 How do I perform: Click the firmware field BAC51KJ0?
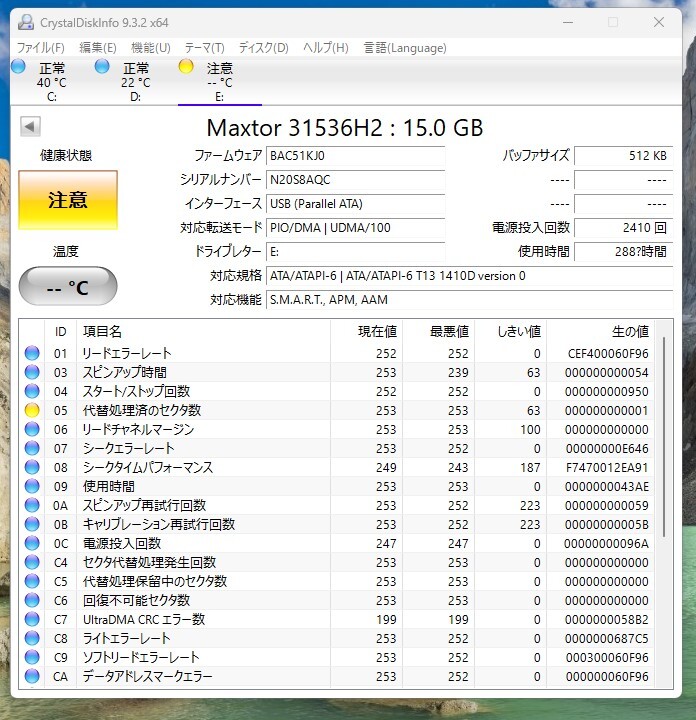pos(355,156)
